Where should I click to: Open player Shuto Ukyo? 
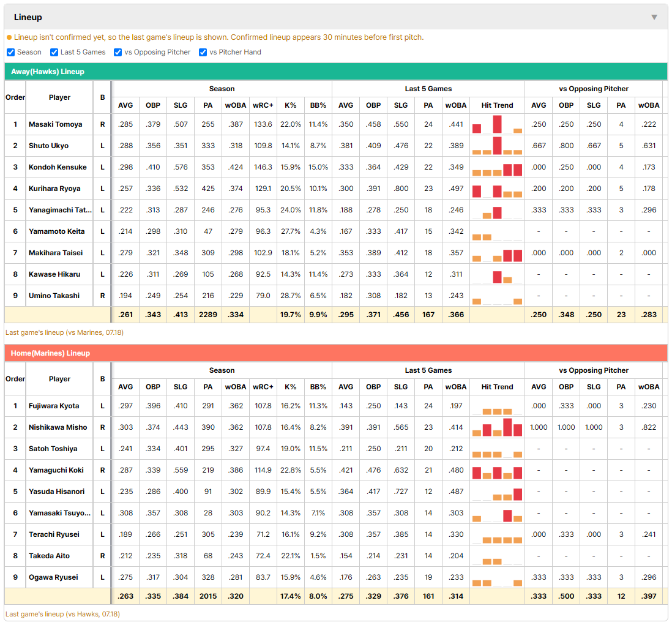[x=48, y=146]
